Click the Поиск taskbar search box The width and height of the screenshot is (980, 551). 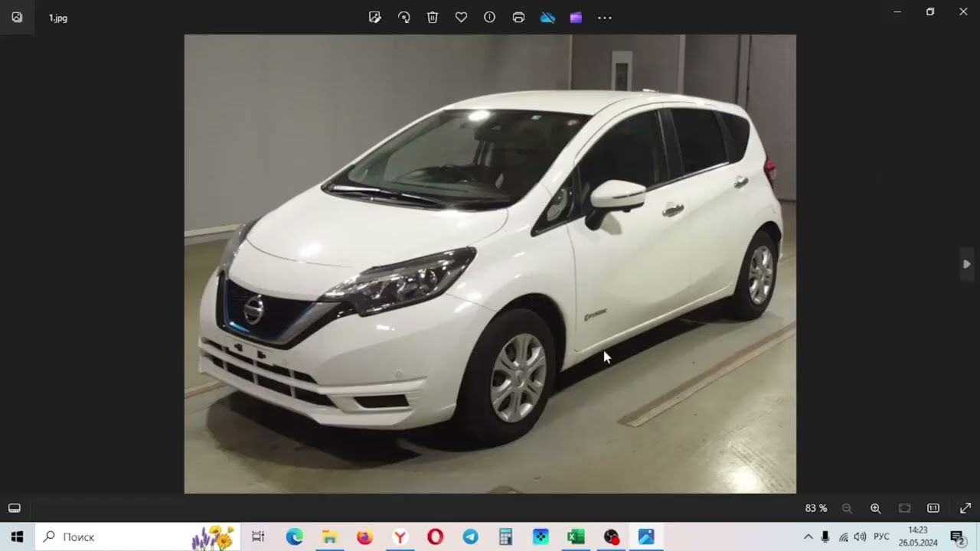[138, 536]
